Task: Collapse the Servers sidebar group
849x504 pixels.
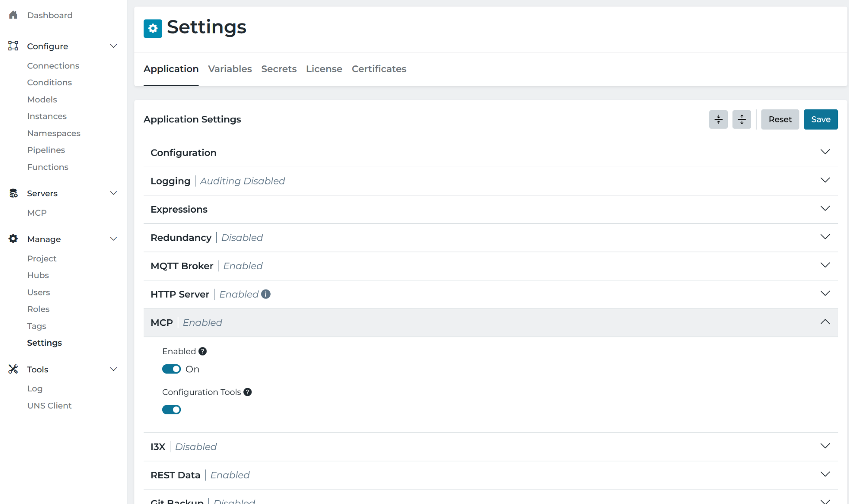Action: pyautogui.click(x=114, y=193)
